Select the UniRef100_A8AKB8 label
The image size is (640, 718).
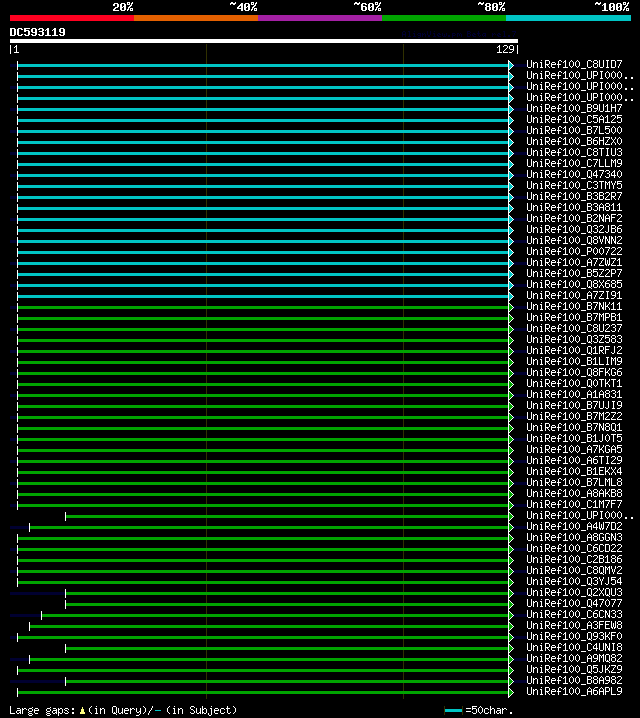tap(574, 493)
